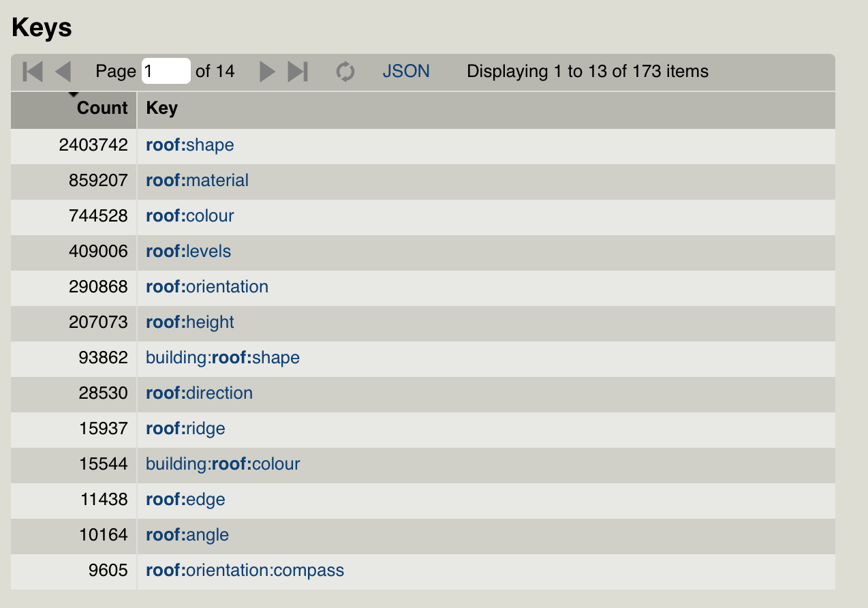868x608 pixels.
Task: Select the building:roof:shape key
Action: 222,357
